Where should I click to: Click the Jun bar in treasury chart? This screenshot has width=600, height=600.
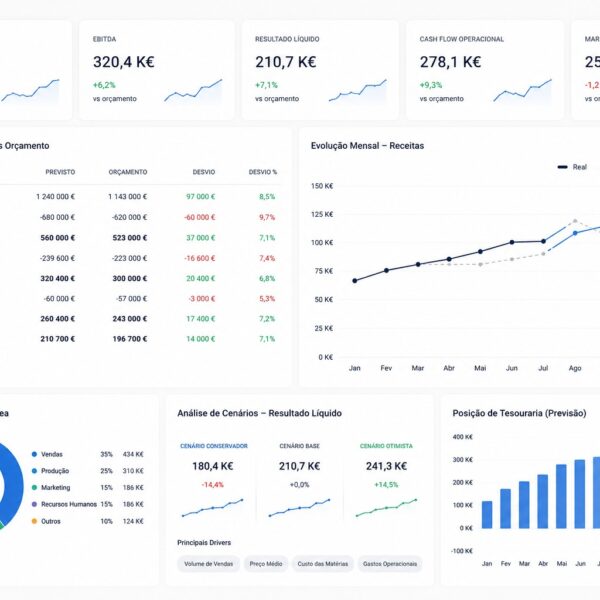[x=580, y=494]
